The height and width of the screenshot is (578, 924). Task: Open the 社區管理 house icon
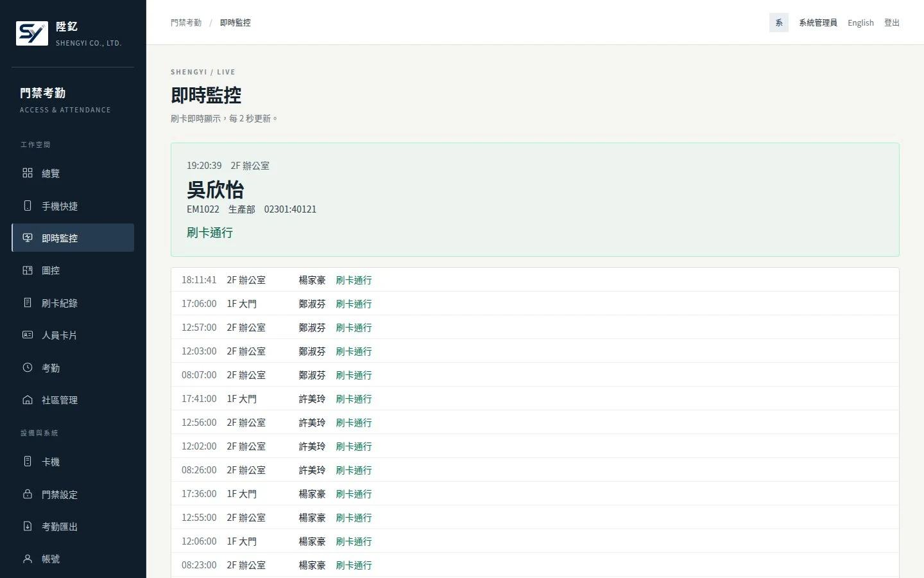click(x=28, y=399)
